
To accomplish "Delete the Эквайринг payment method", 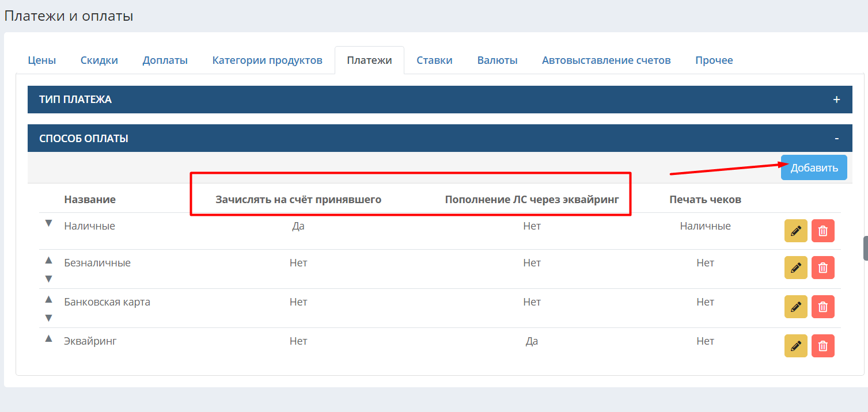I will point(823,346).
